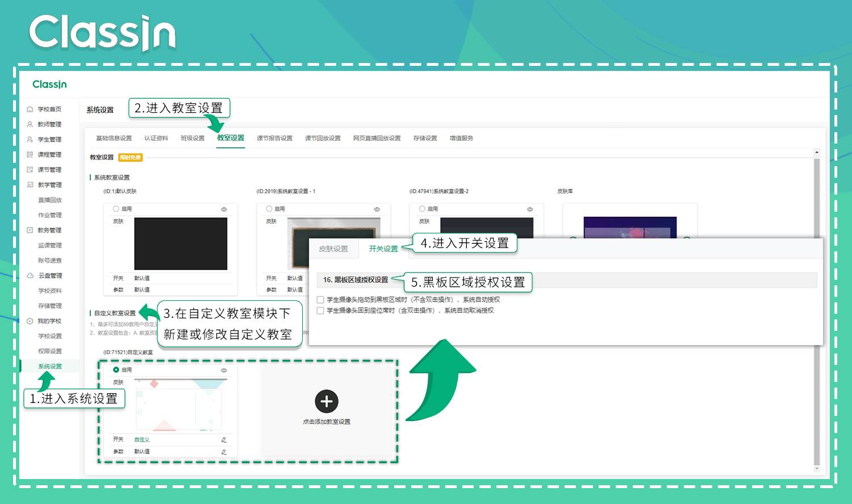
Task: Click the 教学管理 sidebar icon
Action: [30, 184]
